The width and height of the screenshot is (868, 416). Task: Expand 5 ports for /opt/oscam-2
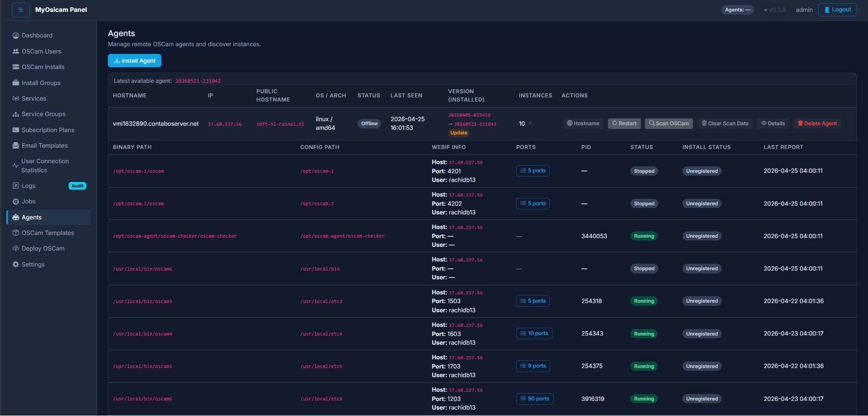click(x=533, y=203)
